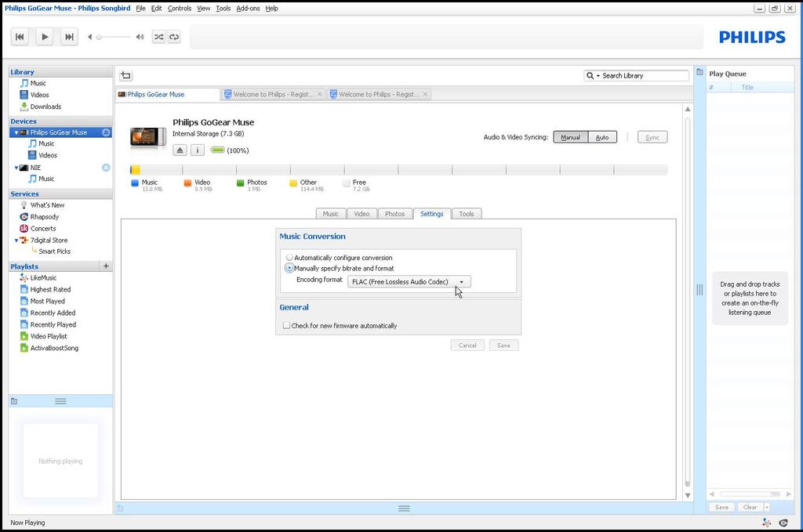Select Manual syncing mode
Viewport: 803px width, 532px height.
pyautogui.click(x=571, y=137)
